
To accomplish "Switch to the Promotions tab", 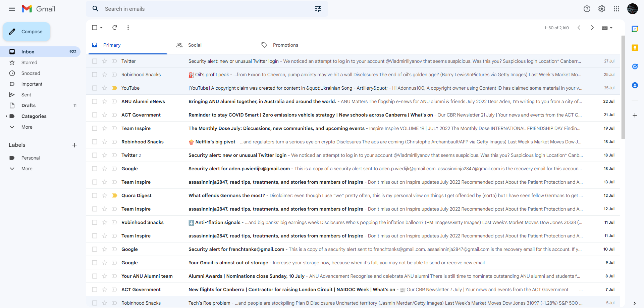I will click(x=298, y=45).
